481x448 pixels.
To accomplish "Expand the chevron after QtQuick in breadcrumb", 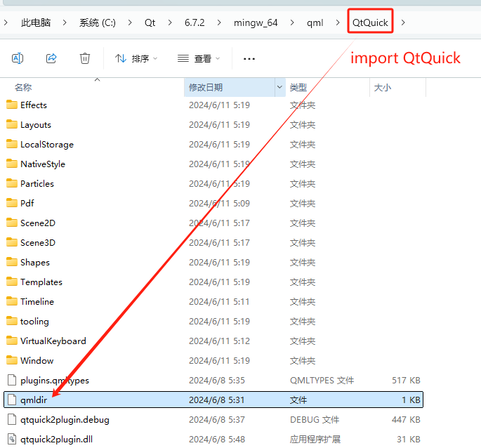I will [403, 22].
